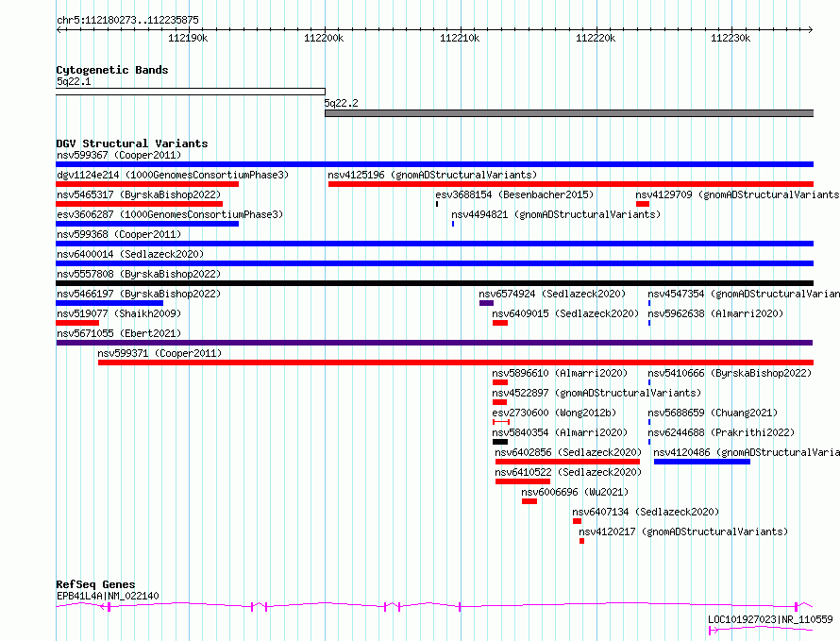Click LOC101927023|NR_110559 gene label

770,619
